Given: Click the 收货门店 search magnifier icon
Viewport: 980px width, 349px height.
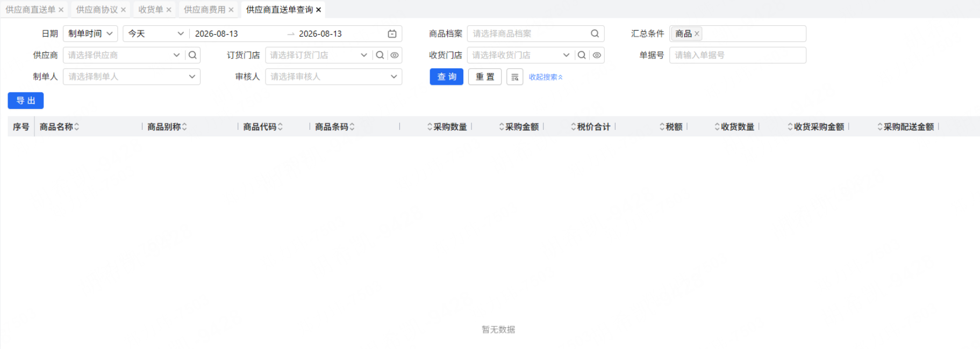Looking at the screenshot, I should pos(582,55).
